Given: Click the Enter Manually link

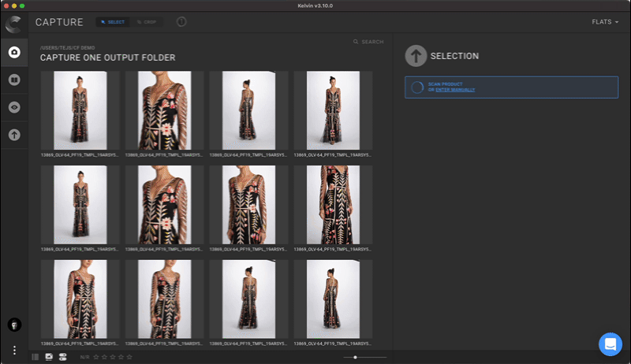Looking at the screenshot, I should click(455, 90).
